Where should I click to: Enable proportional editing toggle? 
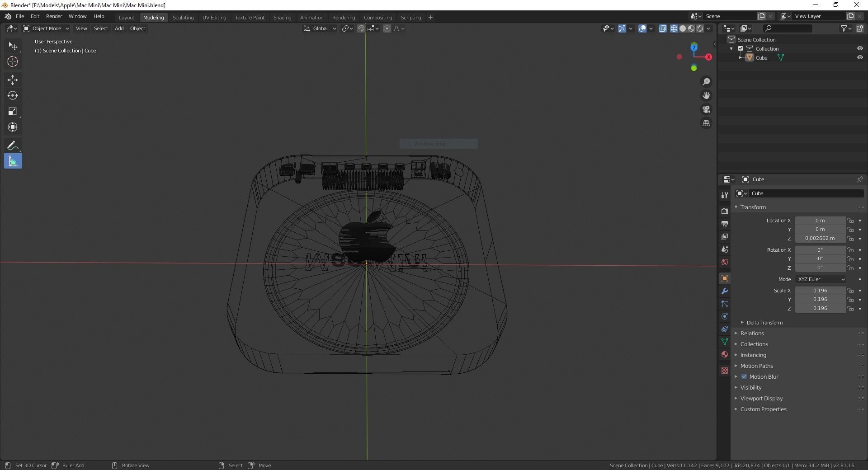tap(387, 28)
